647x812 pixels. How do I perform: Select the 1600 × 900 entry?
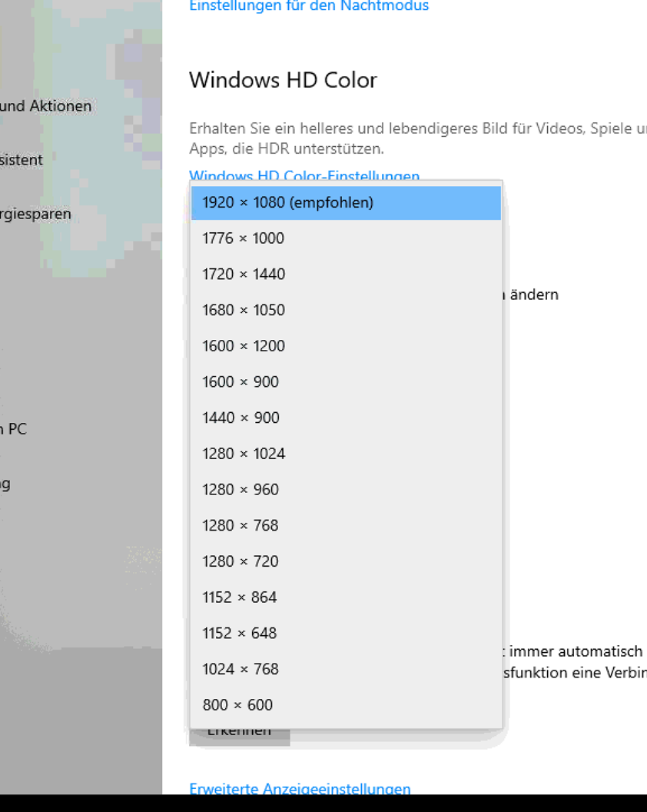tap(346, 381)
